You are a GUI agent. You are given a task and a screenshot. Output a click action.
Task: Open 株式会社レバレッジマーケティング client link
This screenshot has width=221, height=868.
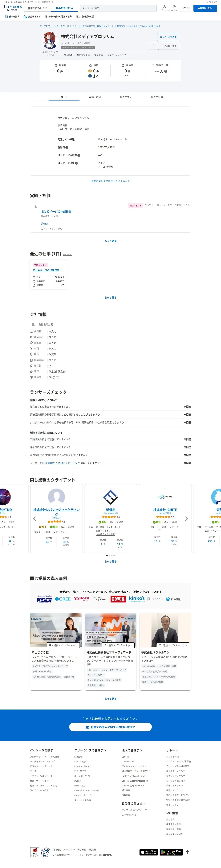[x=57, y=512]
